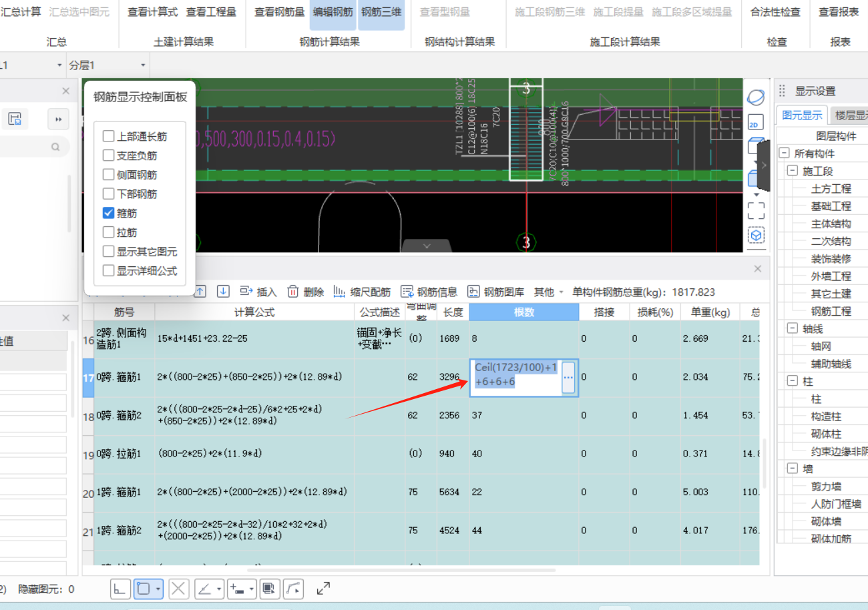Check the 显示其它图元 checkbox
This screenshot has height=610, width=868.
(108, 252)
